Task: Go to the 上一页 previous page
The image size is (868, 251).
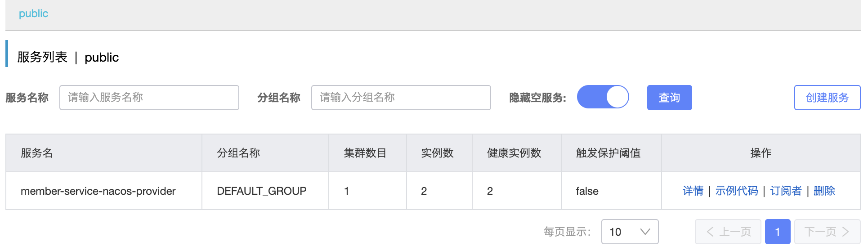Action: 728,232
